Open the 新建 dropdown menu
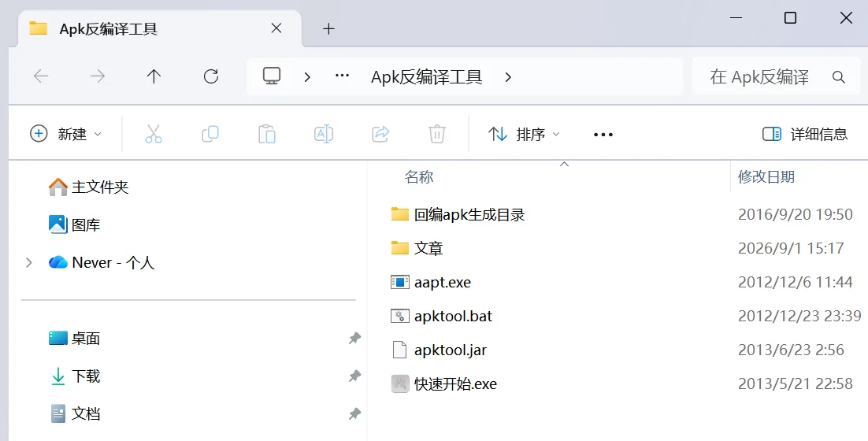The width and height of the screenshot is (868, 441). click(66, 134)
